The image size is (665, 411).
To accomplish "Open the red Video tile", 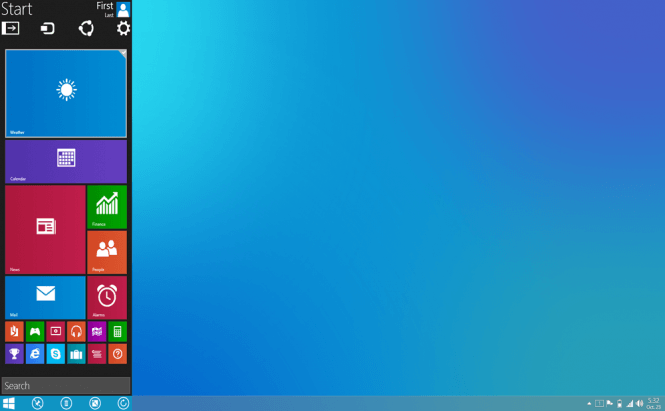I will tap(56, 332).
